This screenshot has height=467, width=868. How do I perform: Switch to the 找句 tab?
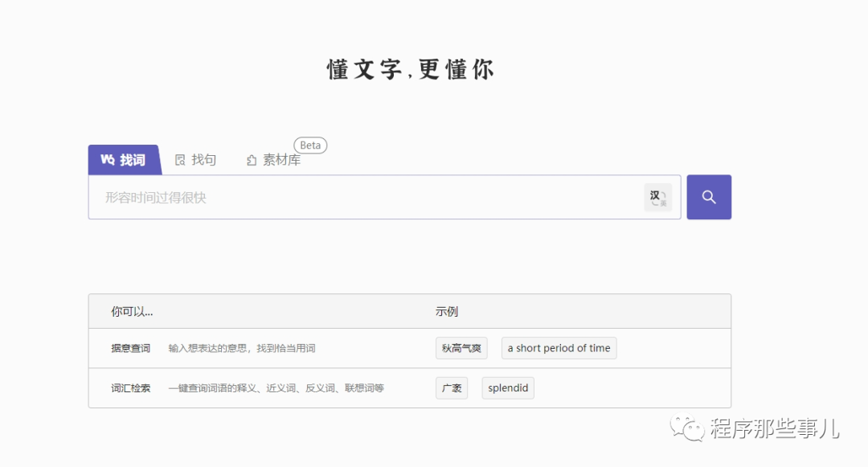(x=195, y=159)
